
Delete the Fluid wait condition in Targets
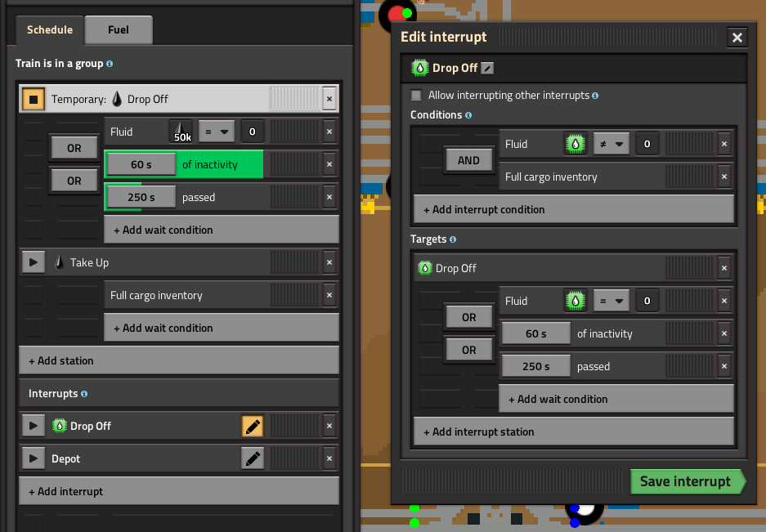[724, 301]
